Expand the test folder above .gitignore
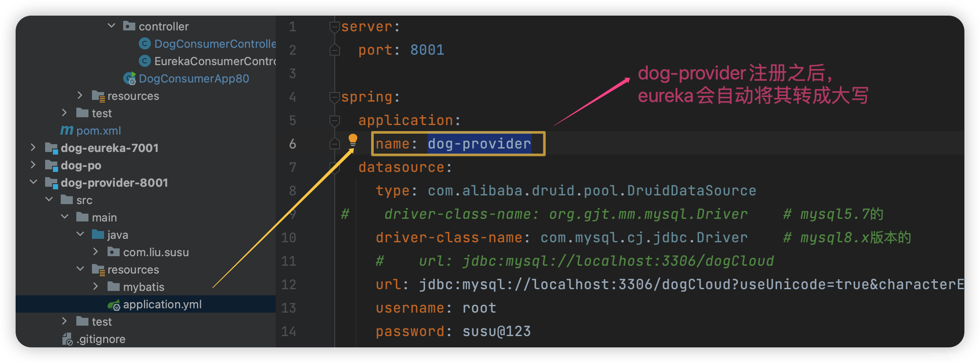The height and width of the screenshot is (363, 980). pos(64,321)
